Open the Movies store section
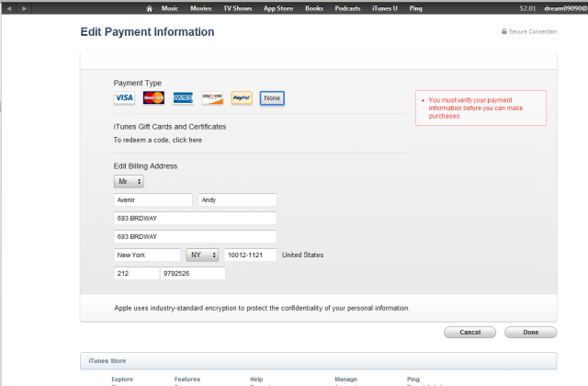This screenshot has width=588, height=386. click(x=200, y=8)
